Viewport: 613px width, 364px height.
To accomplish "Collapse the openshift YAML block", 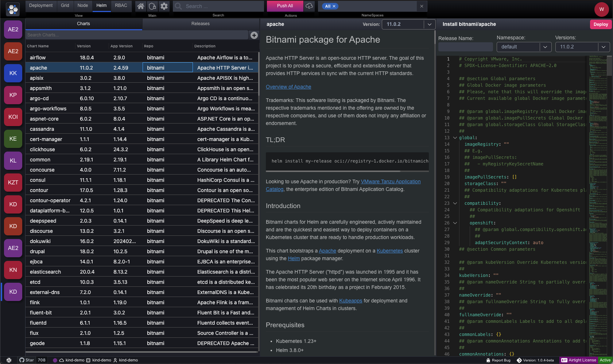I will pyautogui.click(x=455, y=223).
